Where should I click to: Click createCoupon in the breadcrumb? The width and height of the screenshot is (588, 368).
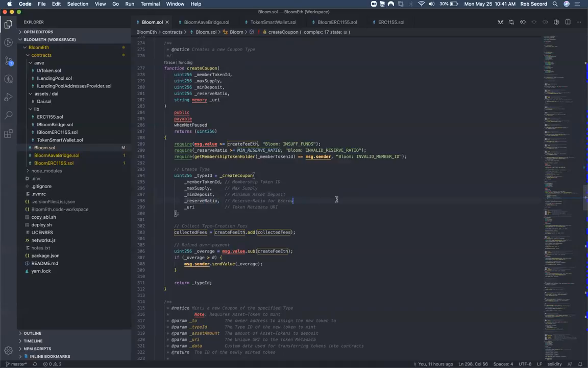(x=283, y=32)
